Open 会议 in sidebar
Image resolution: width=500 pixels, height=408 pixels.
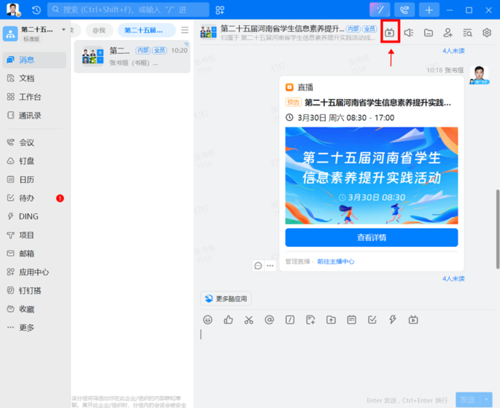34,143
